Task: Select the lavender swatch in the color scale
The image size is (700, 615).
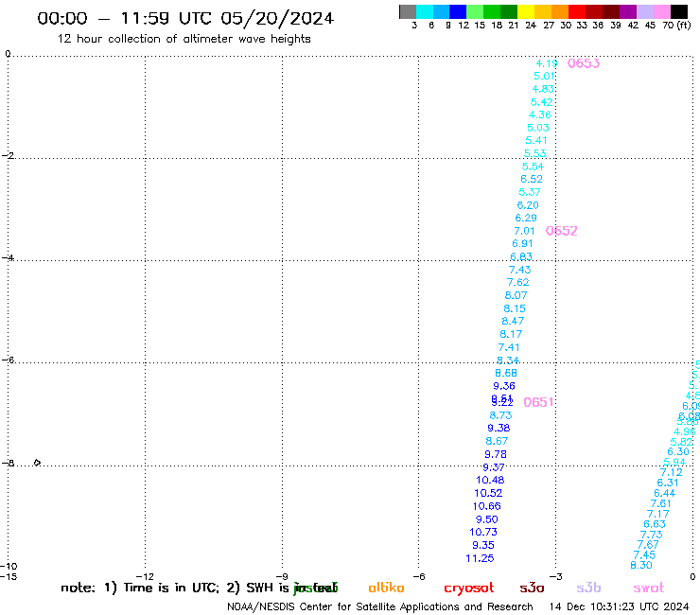Action: click(x=644, y=11)
